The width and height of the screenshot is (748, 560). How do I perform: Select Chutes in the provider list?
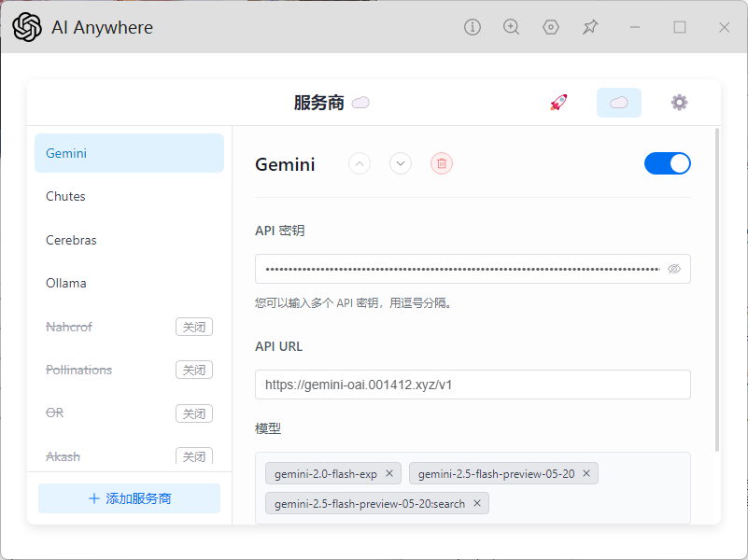pos(129,196)
